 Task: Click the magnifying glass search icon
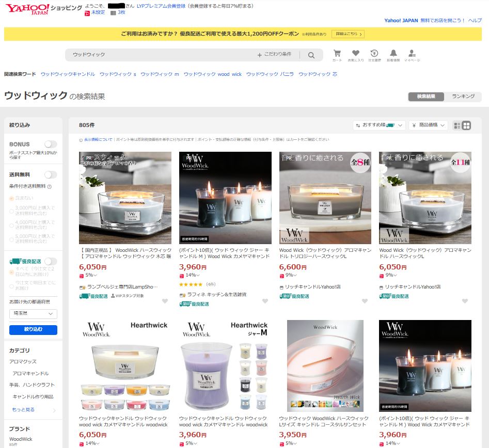311,55
